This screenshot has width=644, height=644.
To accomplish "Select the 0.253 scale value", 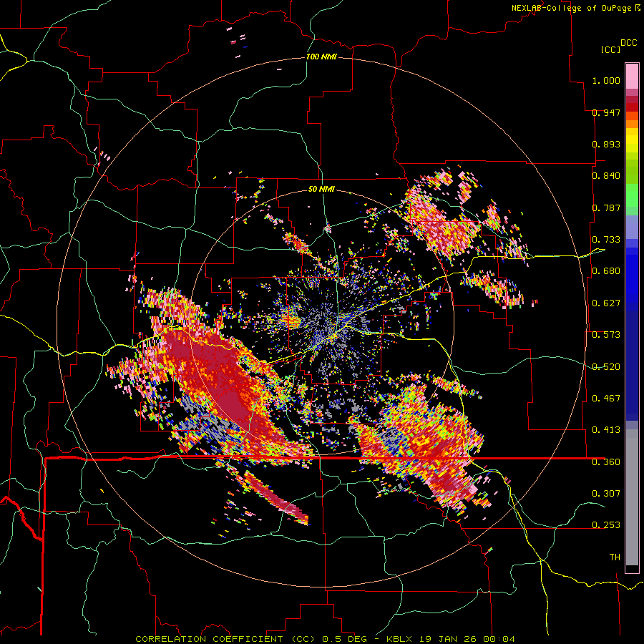I will pyautogui.click(x=606, y=525).
